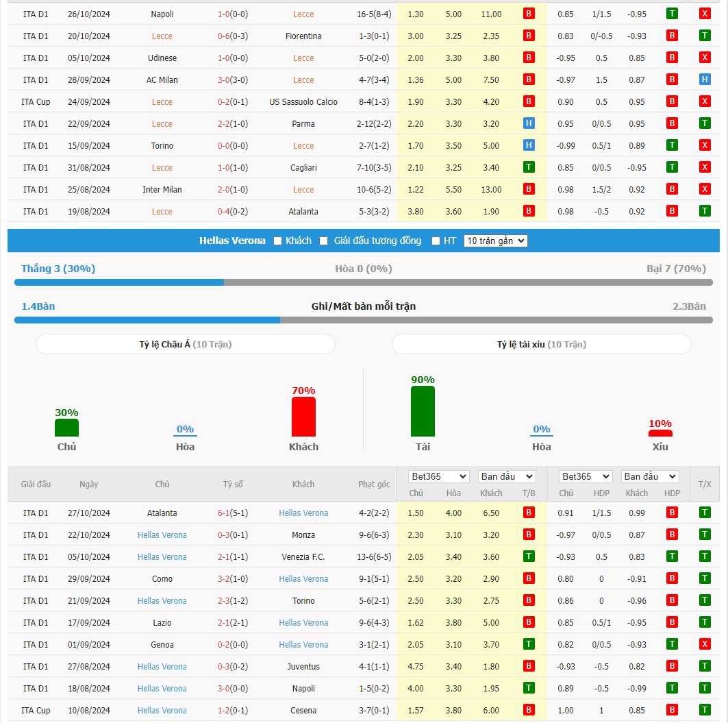Click the X icon in Sassuolo cup row
Screen dimensions: 728x723
(x=705, y=101)
